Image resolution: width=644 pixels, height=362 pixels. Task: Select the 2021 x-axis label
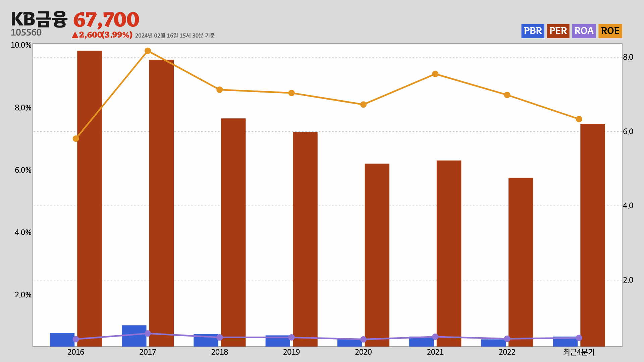(x=435, y=352)
